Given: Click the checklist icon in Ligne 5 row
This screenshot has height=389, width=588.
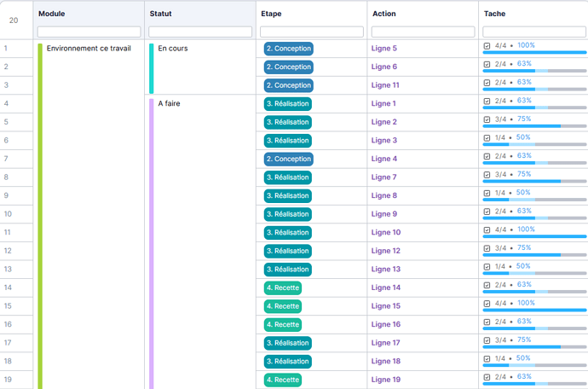Looking at the screenshot, I should [x=487, y=46].
